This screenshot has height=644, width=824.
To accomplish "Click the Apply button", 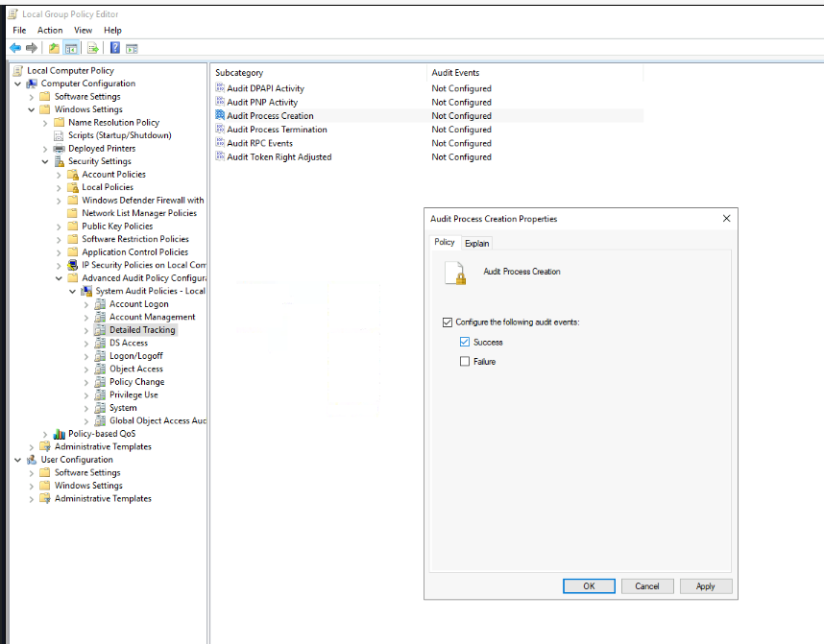I will pyautogui.click(x=705, y=586).
